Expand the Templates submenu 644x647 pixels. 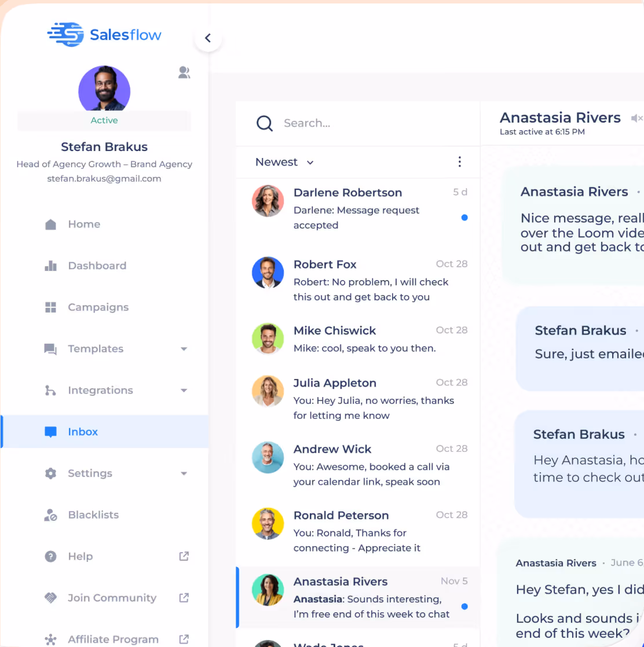point(184,349)
